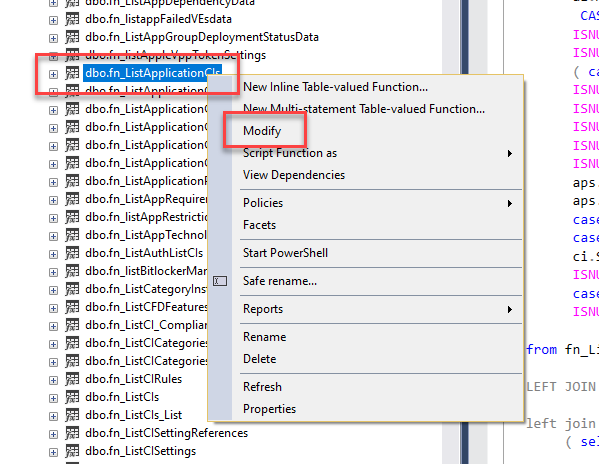The height and width of the screenshot is (464, 599).
Task: Select the dbo.fn_ListCIRules function item
Action: coord(133,379)
